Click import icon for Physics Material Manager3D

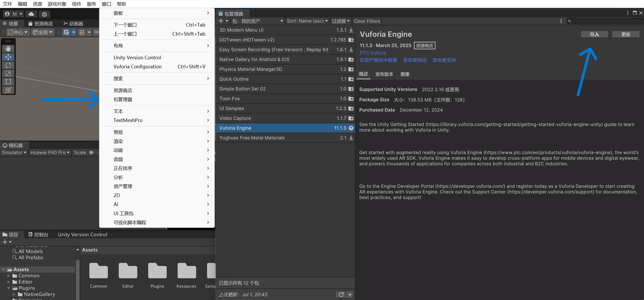point(351,69)
